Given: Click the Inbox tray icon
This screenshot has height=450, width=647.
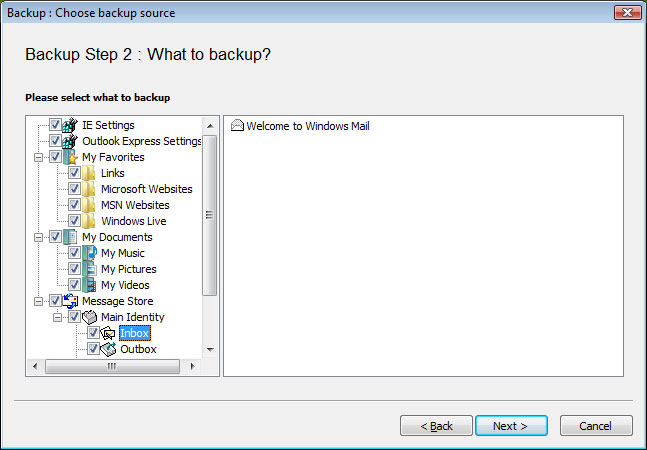Looking at the screenshot, I should coord(108,333).
